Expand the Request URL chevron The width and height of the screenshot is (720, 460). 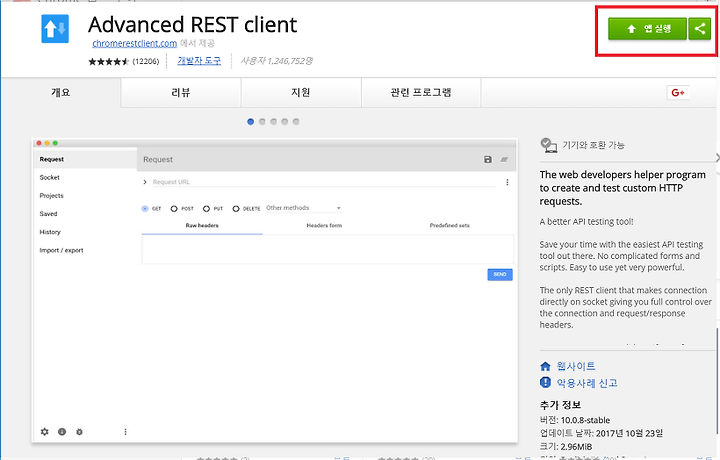tap(145, 182)
